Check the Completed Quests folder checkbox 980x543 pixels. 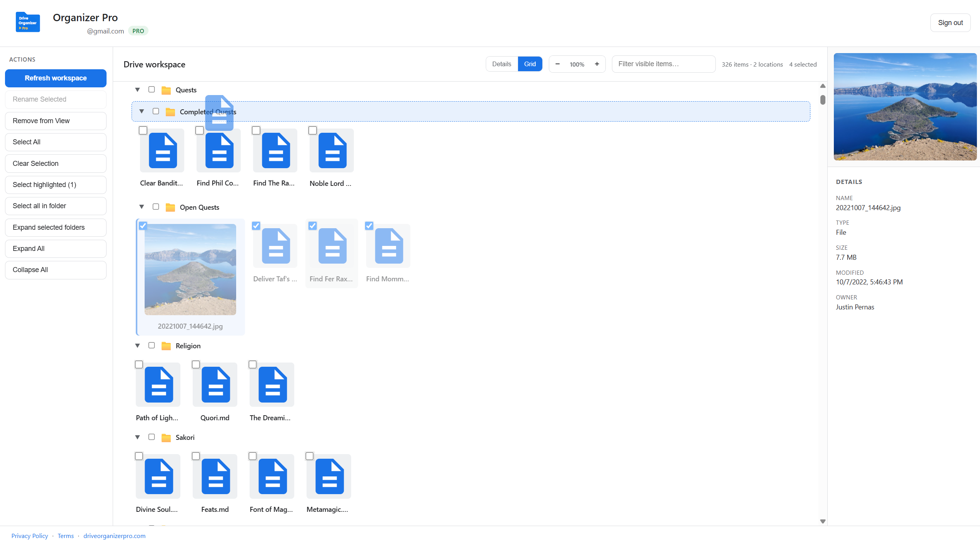156,111
